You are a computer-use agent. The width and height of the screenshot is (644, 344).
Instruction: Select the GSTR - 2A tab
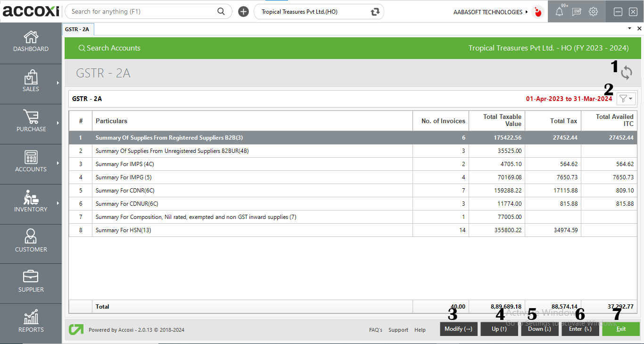pos(77,29)
